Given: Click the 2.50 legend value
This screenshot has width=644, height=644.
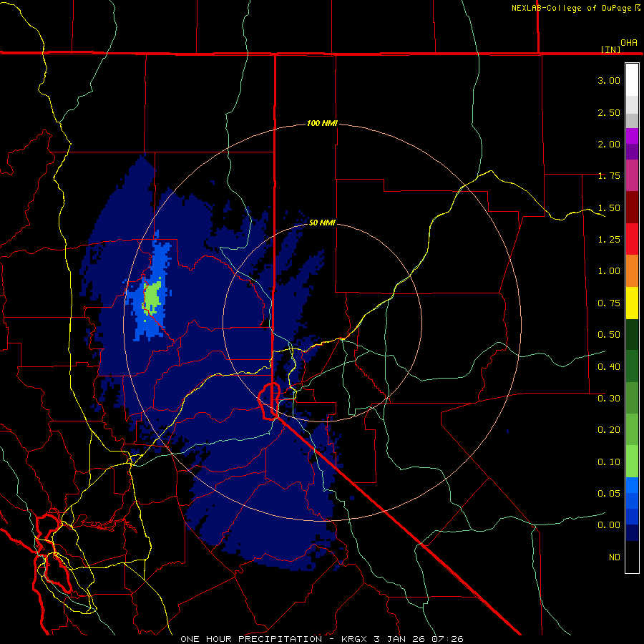Looking at the screenshot, I should (x=609, y=112).
